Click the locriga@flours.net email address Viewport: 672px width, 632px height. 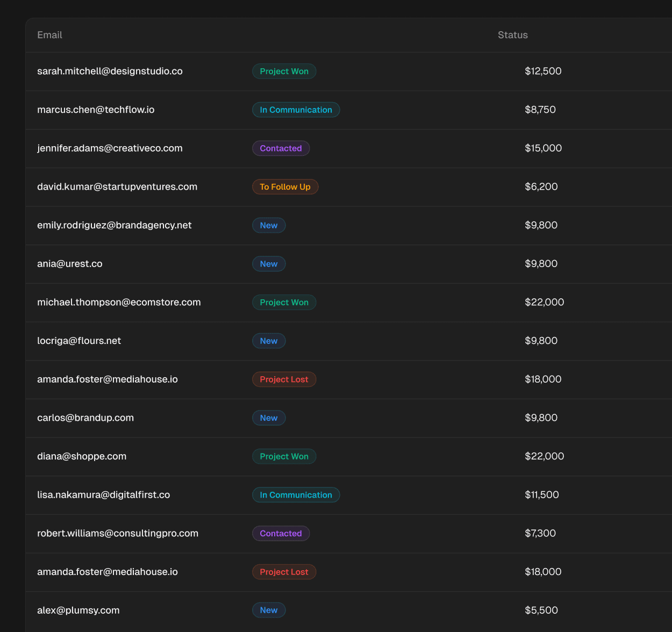click(x=79, y=341)
